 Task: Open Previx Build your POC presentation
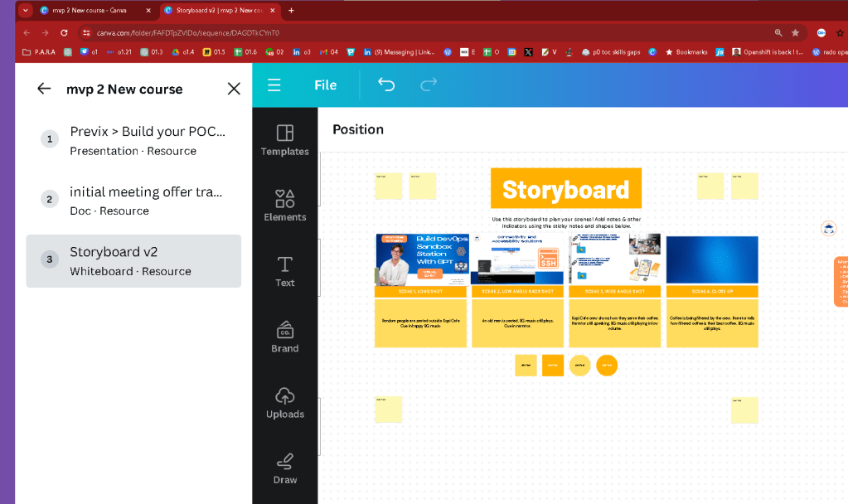[133, 141]
